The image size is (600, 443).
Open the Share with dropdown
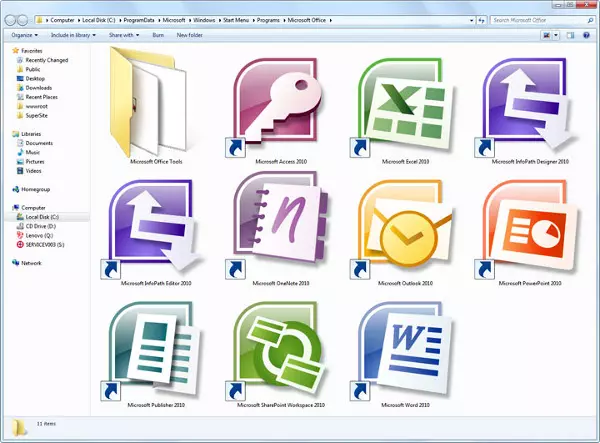(x=125, y=35)
